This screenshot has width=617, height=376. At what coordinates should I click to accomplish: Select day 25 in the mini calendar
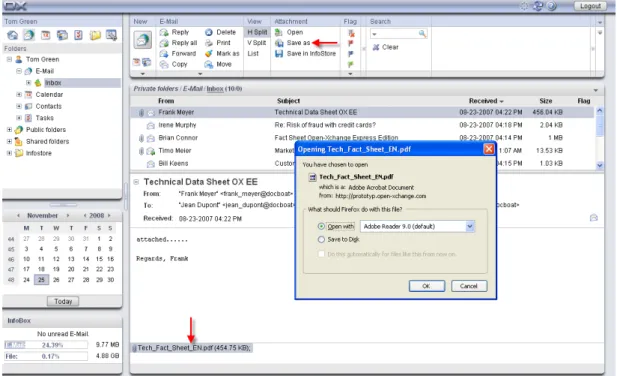41,280
